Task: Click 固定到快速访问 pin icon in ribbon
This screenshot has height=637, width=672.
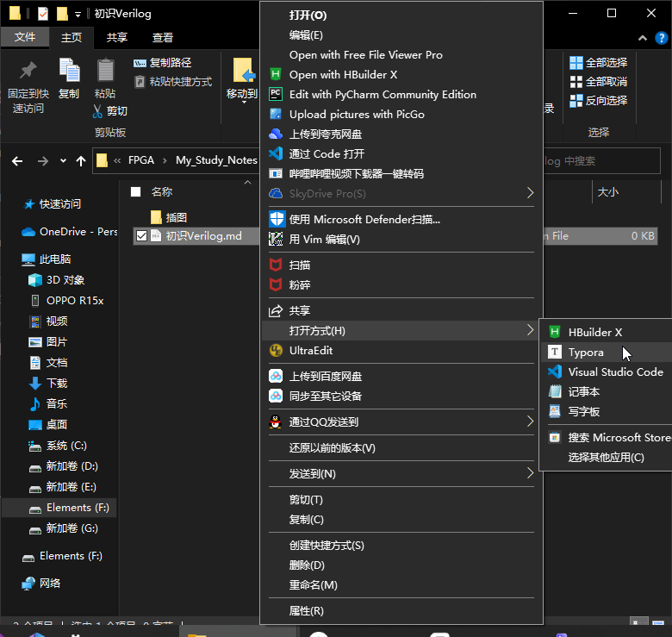Action: (28, 71)
